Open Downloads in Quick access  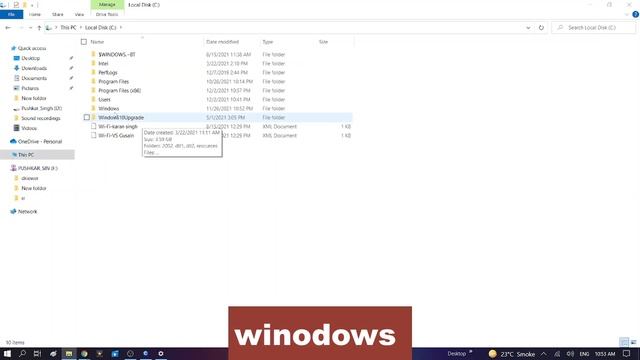(x=34, y=68)
